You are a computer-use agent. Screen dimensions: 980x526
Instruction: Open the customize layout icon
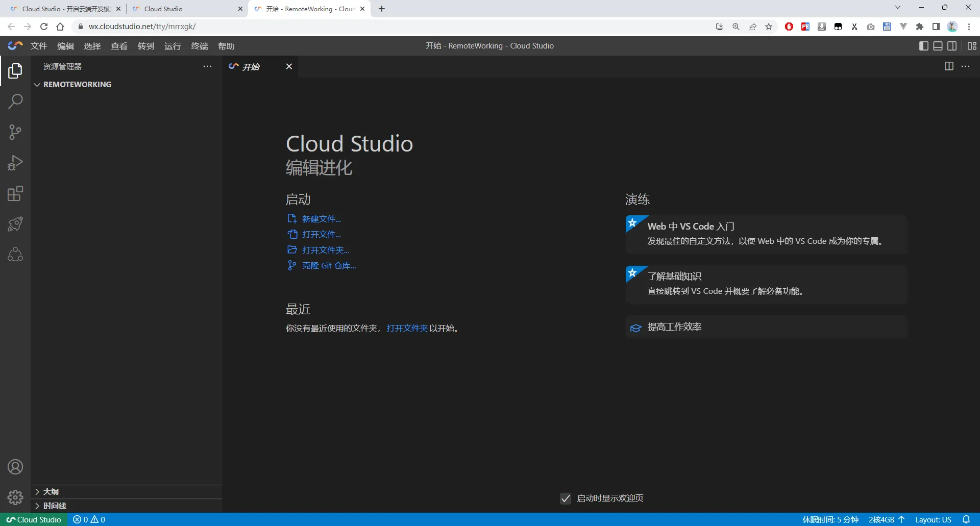click(x=972, y=45)
